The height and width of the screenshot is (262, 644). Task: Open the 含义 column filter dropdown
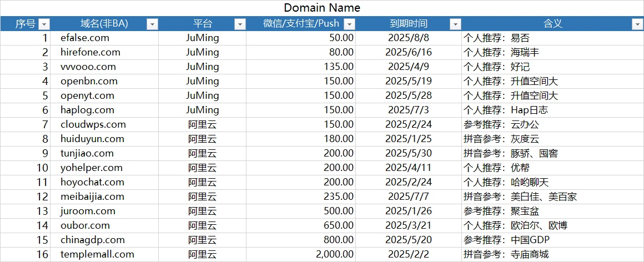[x=637, y=24]
